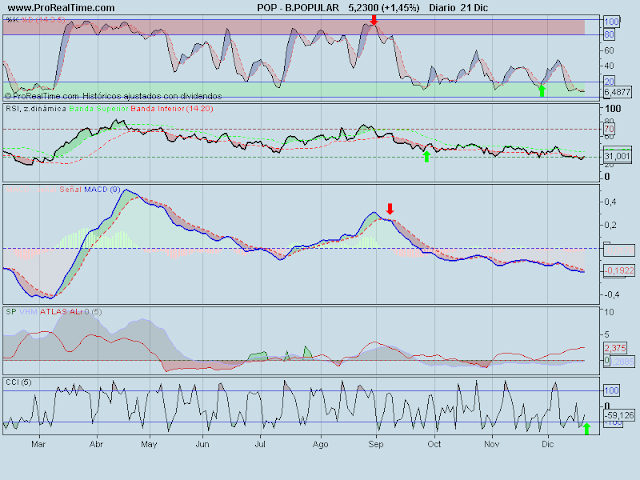
Task: Click the Nov label on the time axis
Action: 492,444
